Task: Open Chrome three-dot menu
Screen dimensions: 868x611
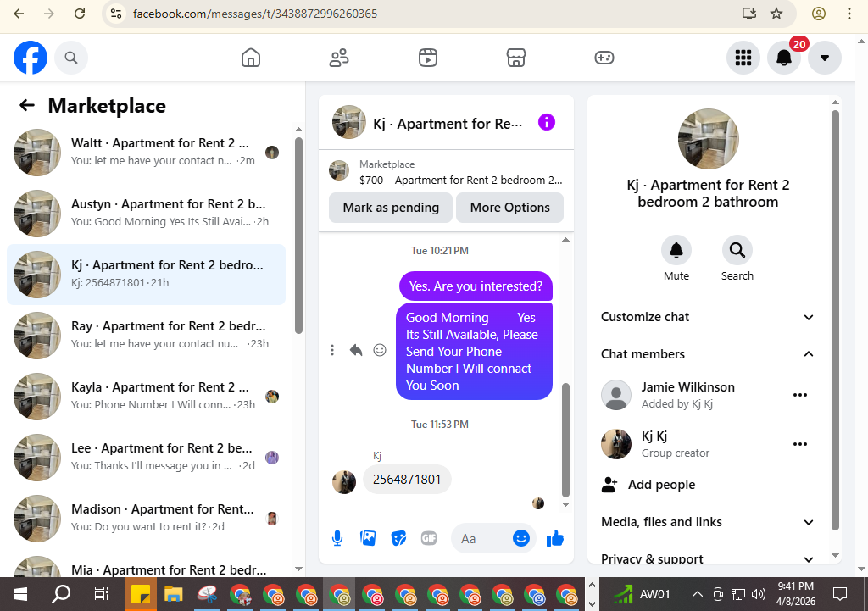Action: point(849,14)
